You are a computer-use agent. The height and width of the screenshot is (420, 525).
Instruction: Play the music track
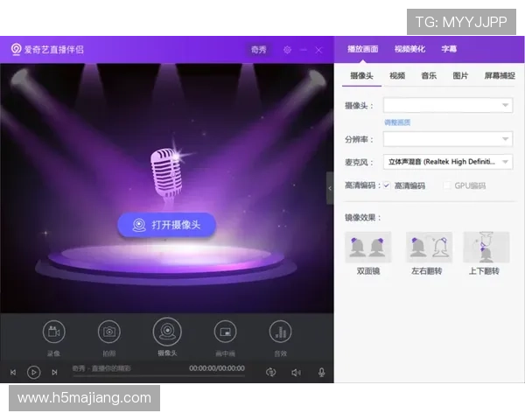tap(33, 372)
